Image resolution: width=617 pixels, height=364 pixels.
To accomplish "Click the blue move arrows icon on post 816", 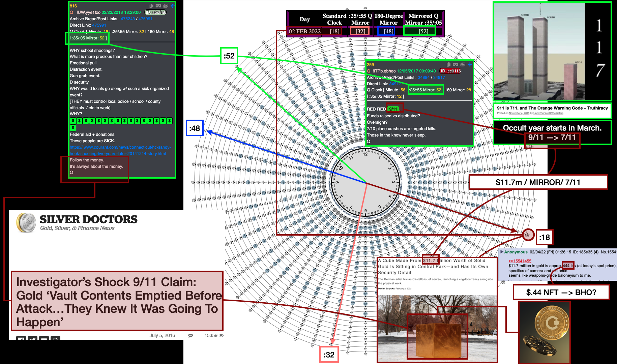I will point(173,6).
